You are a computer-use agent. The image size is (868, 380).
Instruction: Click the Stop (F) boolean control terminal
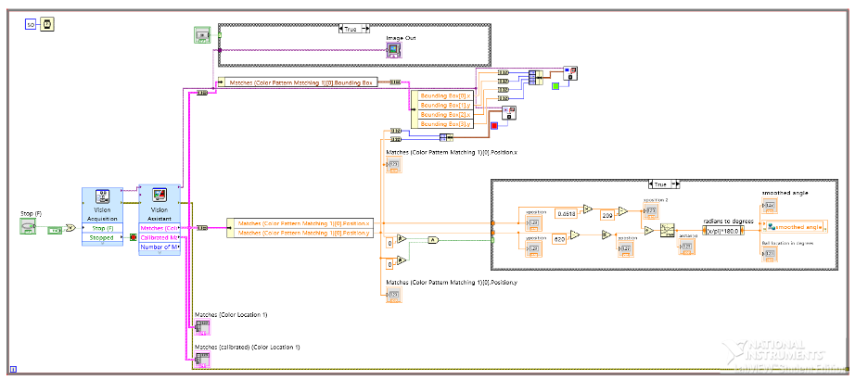point(28,225)
